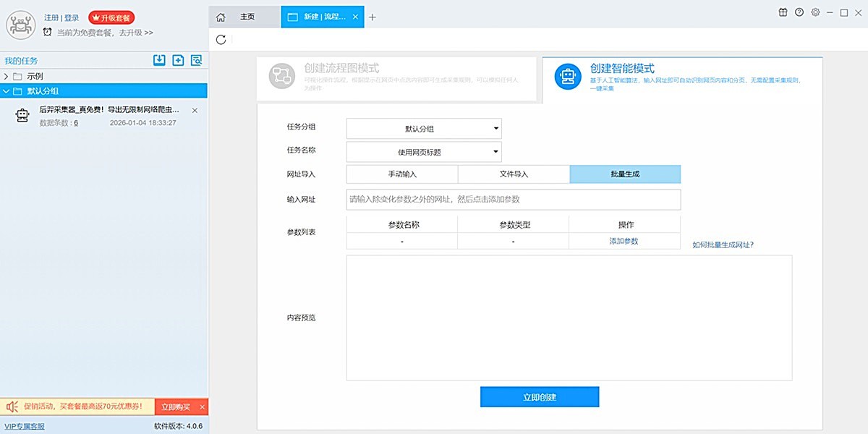Open the search tasks icon in sidebar
The height and width of the screenshot is (434, 868).
tap(196, 61)
